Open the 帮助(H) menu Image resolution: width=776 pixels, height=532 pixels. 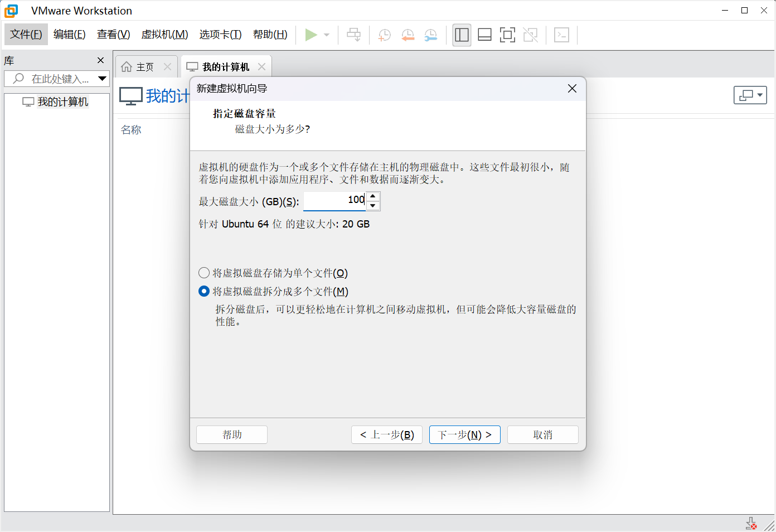coord(270,35)
